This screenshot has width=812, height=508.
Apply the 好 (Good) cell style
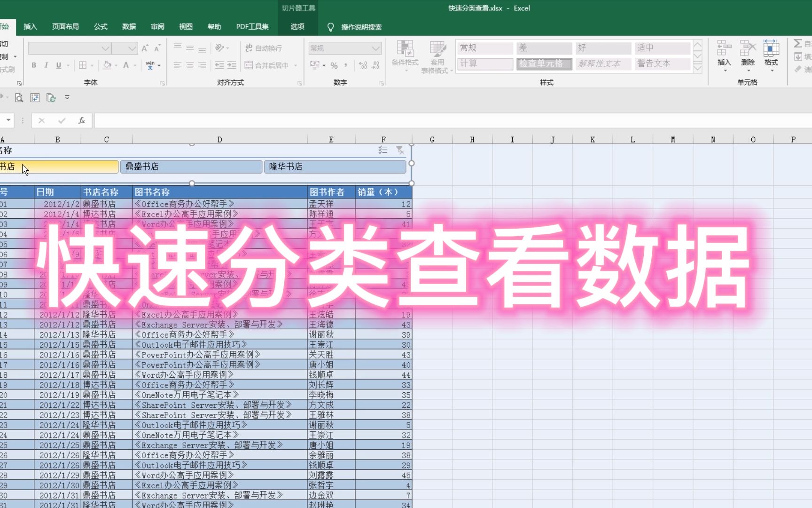pyautogui.click(x=603, y=48)
